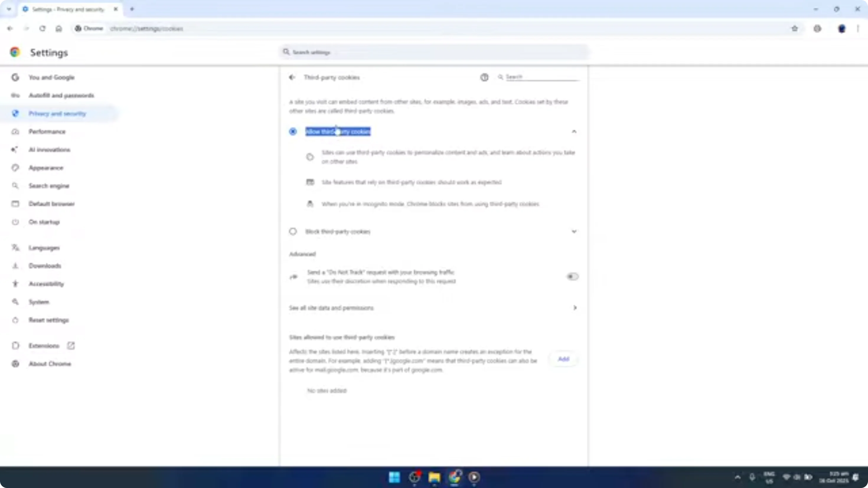The height and width of the screenshot is (488, 868).
Task: Click the Add button for allowed sites
Action: tap(563, 359)
